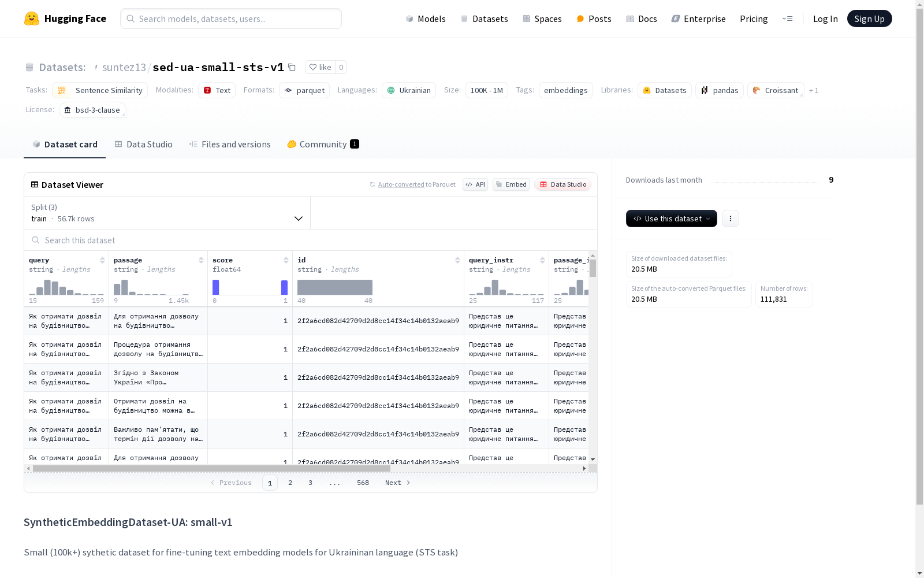Open Enterprise in the top navigation
This screenshot has height=578, width=924.
point(698,18)
